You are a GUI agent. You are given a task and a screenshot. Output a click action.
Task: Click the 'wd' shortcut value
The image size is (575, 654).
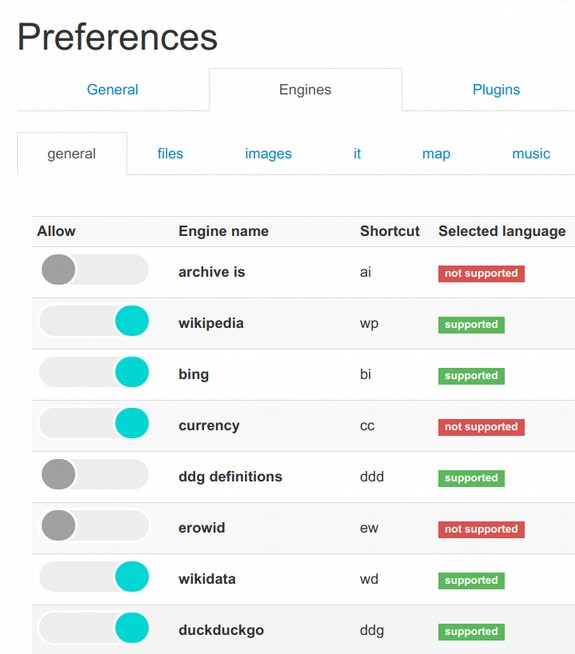point(369,579)
